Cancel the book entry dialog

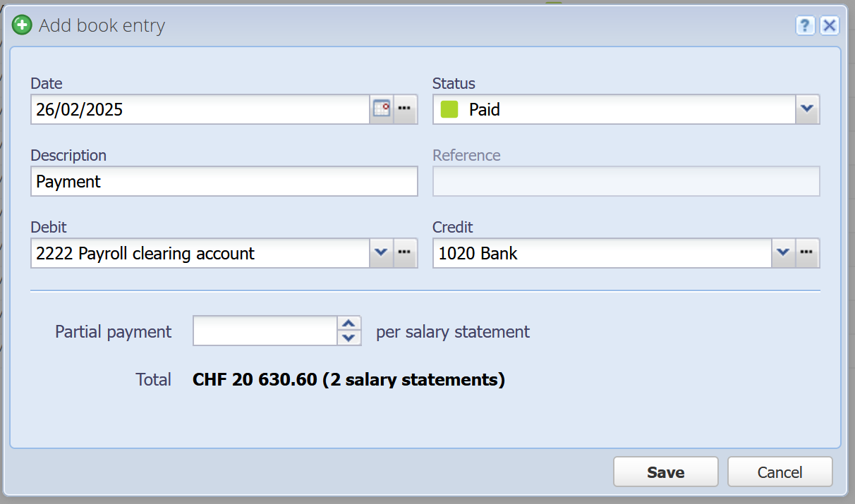pyautogui.click(x=780, y=472)
